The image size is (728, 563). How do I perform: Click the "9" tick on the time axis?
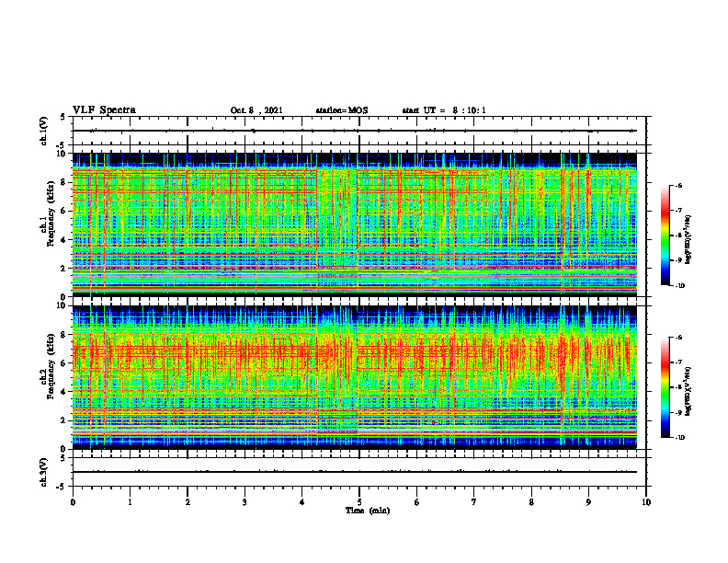point(588,502)
